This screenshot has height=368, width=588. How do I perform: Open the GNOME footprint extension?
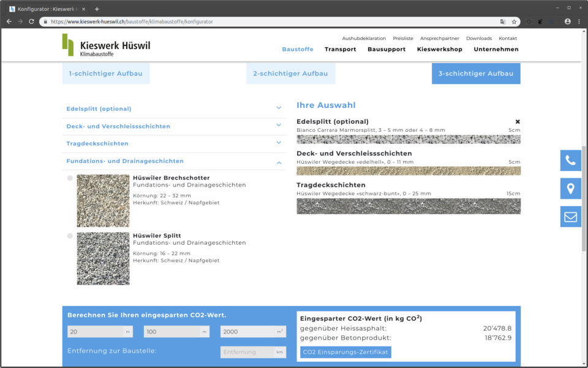[540, 22]
